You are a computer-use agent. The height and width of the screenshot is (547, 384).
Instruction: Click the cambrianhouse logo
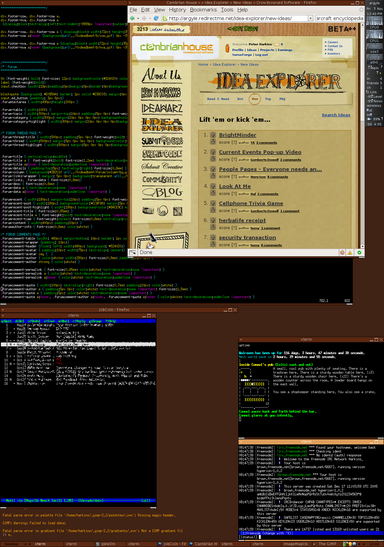tap(176, 47)
